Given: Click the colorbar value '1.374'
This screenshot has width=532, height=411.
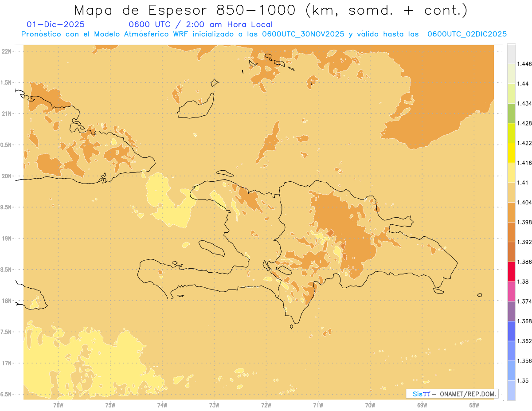Looking at the screenshot, I should coord(524,301).
